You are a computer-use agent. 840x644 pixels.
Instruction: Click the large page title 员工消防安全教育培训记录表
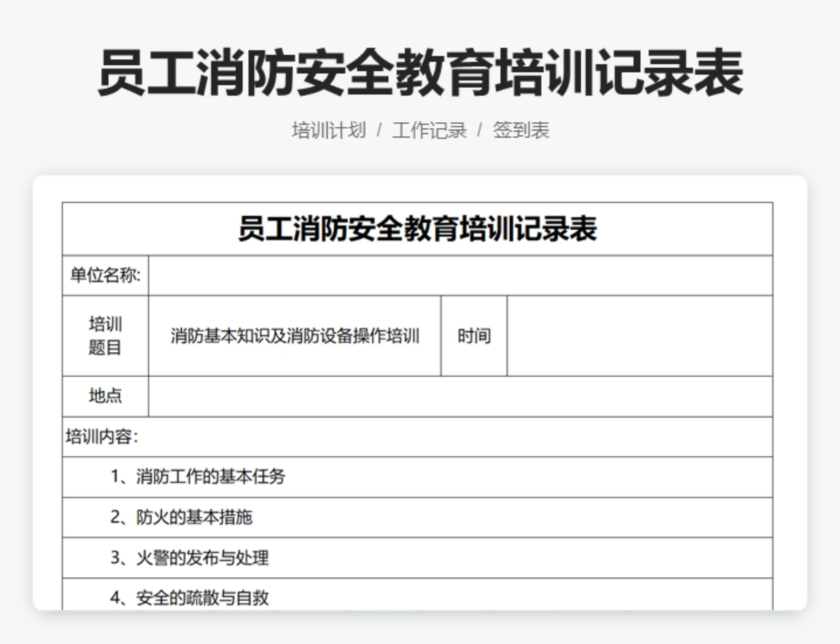[x=420, y=73]
